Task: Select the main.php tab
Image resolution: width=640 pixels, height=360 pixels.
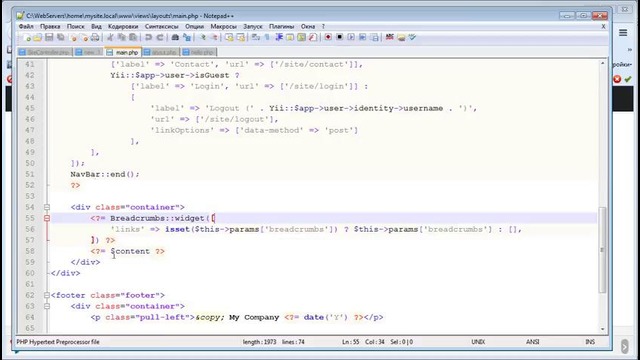Action: click(123, 52)
